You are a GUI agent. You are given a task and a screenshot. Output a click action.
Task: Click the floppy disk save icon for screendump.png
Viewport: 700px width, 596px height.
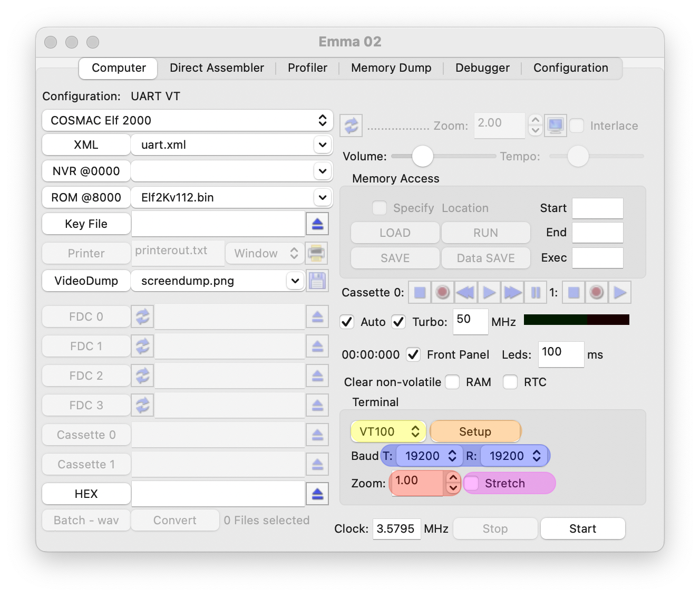(x=317, y=281)
